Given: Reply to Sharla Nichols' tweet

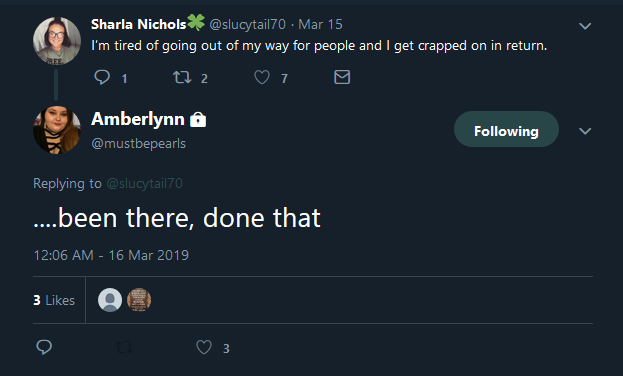Looking at the screenshot, I should [102, 77].
